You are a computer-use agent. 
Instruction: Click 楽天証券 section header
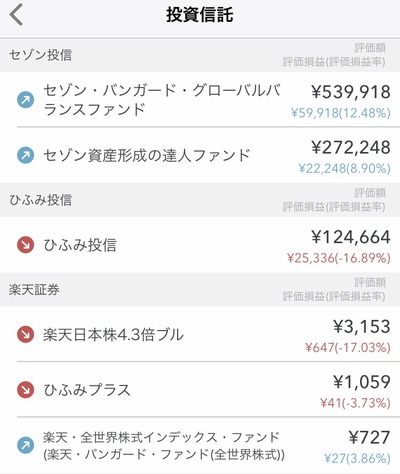[x=200, y=290]
